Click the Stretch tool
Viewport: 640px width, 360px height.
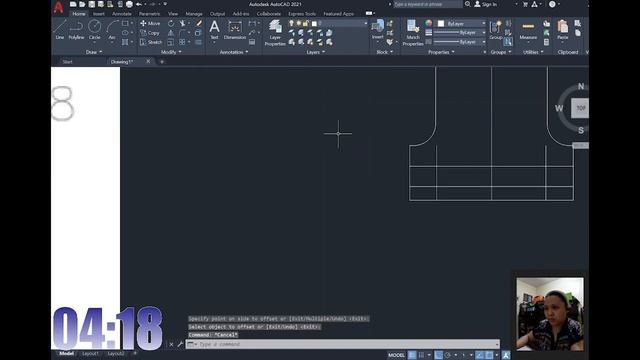coord(151,42)
